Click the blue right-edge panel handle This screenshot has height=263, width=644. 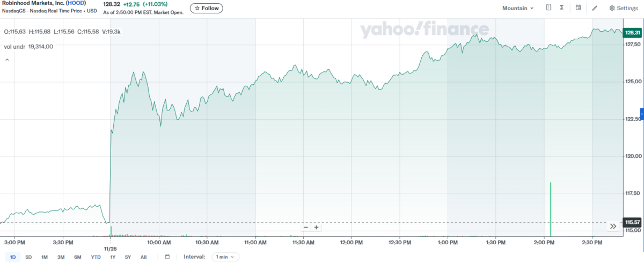(642, 114)
